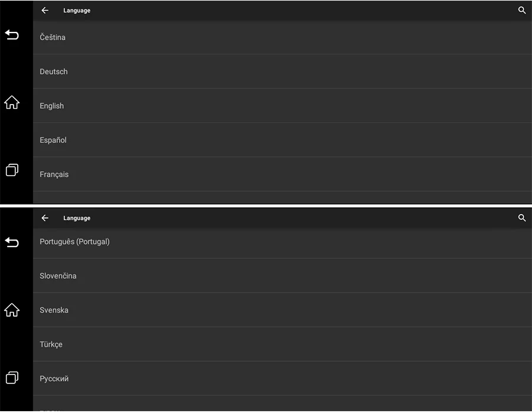Tap the lower sidebar return arrow icon
The width and height of the screenshot is (532, 413).
12,242
